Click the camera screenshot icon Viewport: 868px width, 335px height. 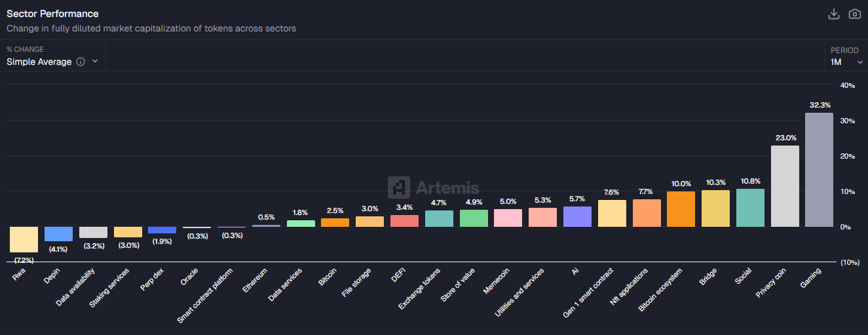(854, 14)
